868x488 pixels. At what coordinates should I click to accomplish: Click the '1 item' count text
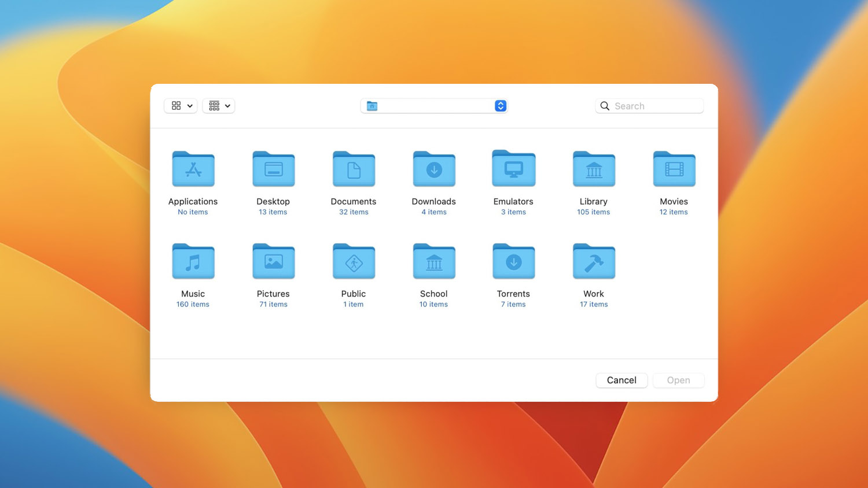[354, 305]
